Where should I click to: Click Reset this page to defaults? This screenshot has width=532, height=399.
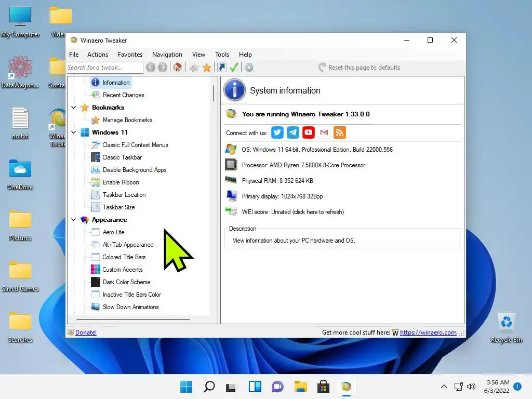point(359,68)
